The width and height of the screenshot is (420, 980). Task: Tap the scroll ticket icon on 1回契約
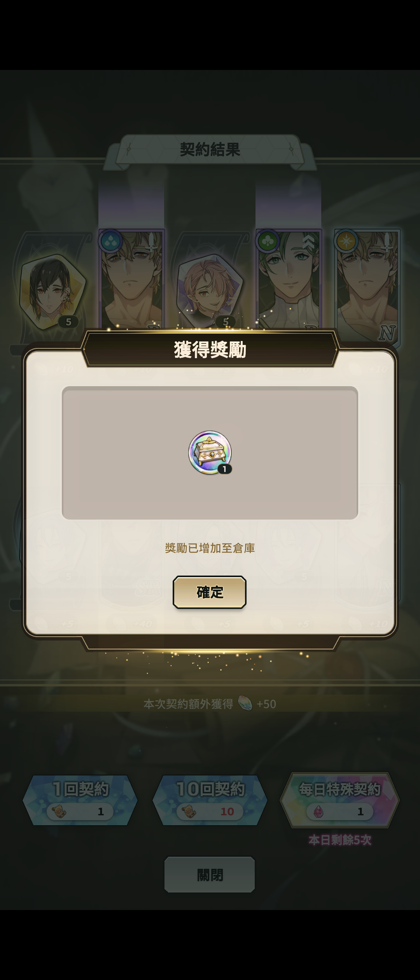59,811
